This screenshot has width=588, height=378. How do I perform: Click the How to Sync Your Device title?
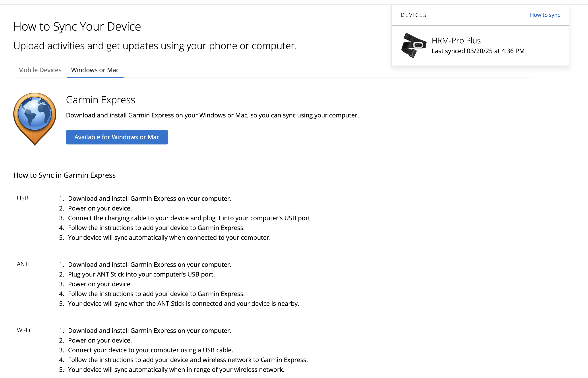point(77,27)
